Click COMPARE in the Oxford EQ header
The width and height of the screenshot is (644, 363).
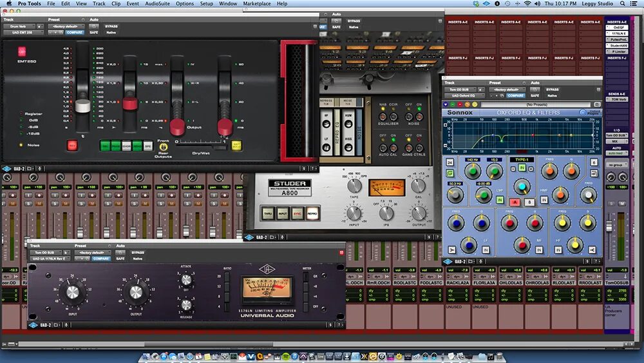[515, 95]
